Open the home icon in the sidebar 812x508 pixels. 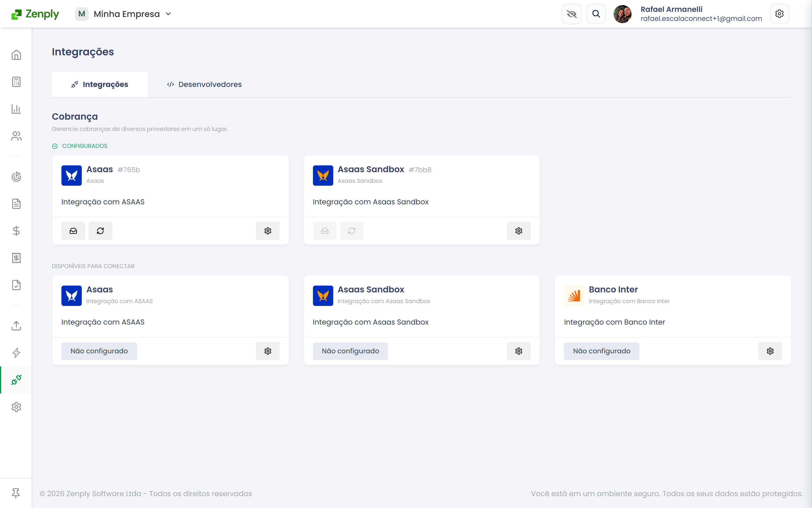click(16, 55)
